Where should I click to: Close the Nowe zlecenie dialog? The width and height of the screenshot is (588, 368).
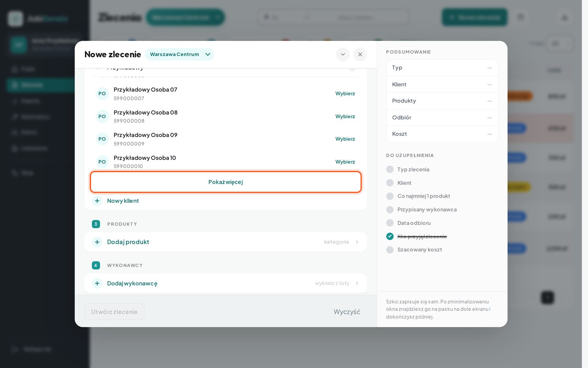[x=360, y=54]
